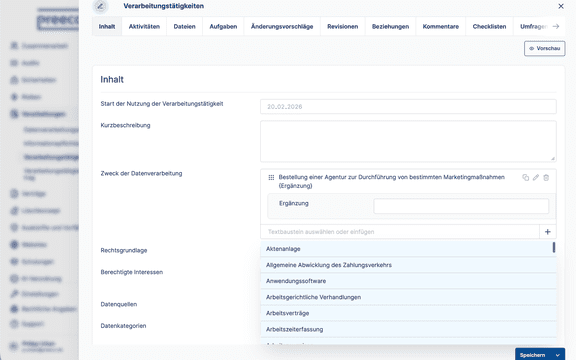Select the Änderungsvorschläge tab
The width and height of the screenshot is (576, 360).
click(282, 26)
